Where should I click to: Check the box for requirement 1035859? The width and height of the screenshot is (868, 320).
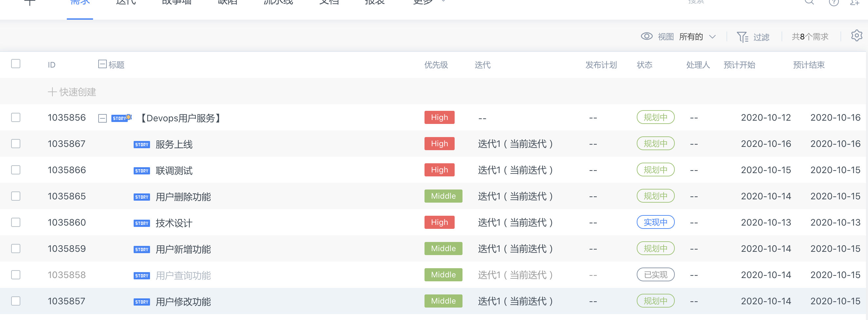16,249
